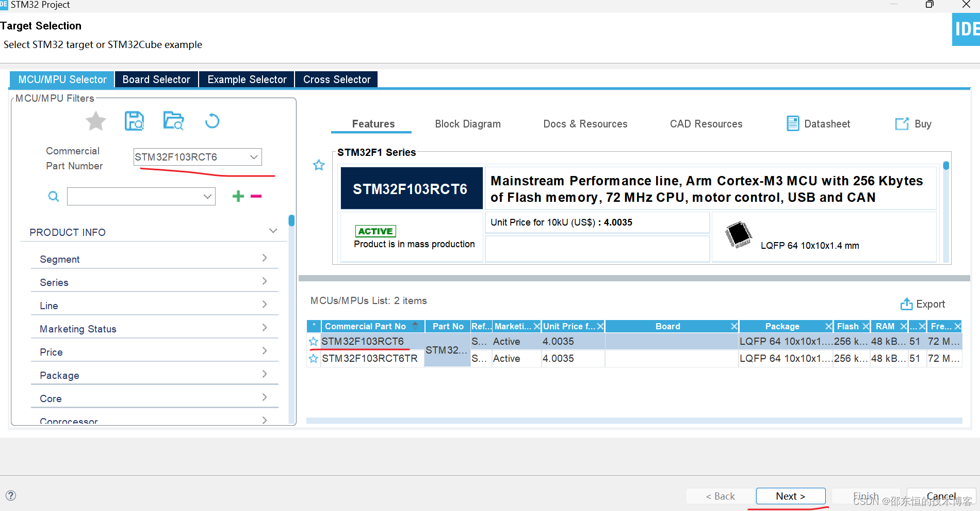Expand the Price filter
The height and width of the screenshot is (511, 980).
(x=265, y=350)
